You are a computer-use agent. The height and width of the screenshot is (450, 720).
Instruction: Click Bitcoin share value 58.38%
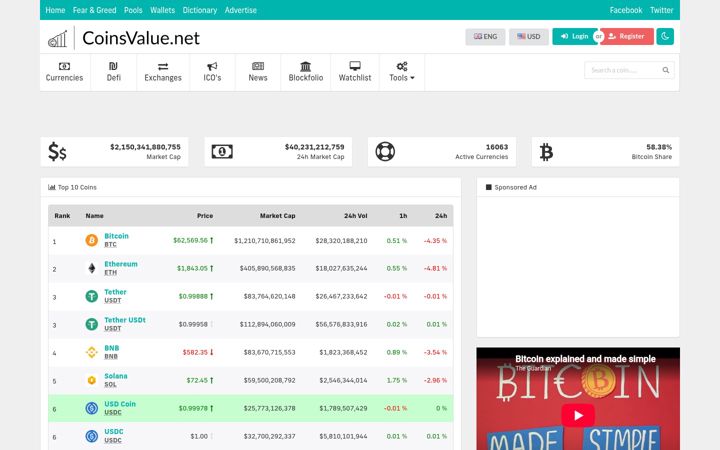coord(659,147)
